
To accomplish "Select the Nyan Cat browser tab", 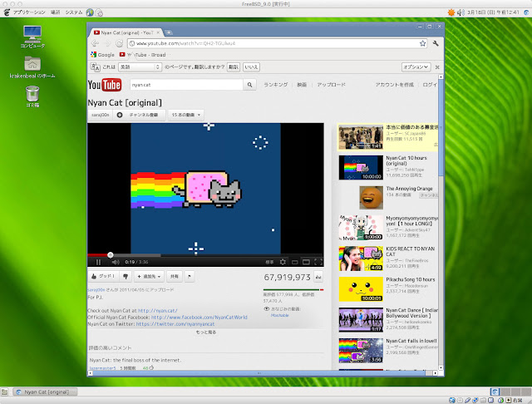I will point(126,32).
